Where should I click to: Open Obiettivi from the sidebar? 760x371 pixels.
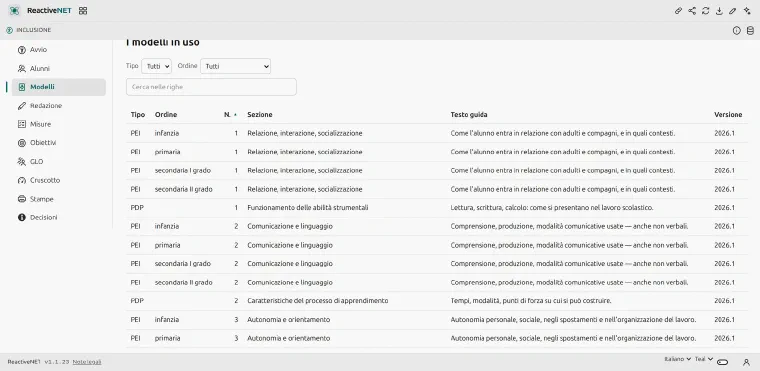(43, 143)
